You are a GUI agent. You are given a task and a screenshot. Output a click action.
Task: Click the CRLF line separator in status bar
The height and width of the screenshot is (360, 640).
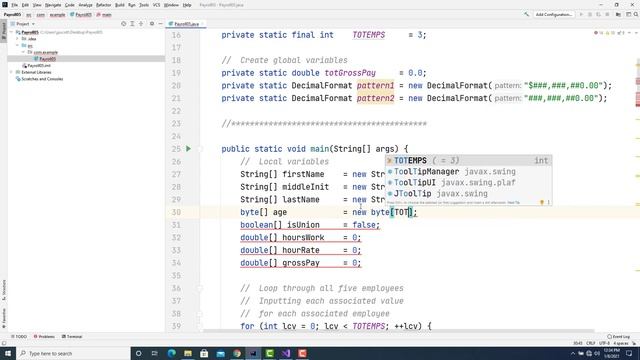coord(591,343)
